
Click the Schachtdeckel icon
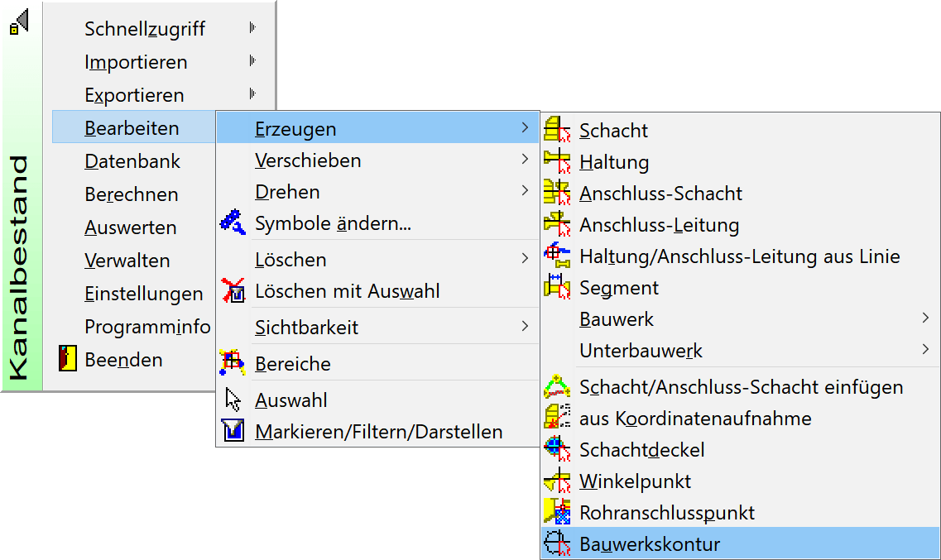[x=558, y=450]
